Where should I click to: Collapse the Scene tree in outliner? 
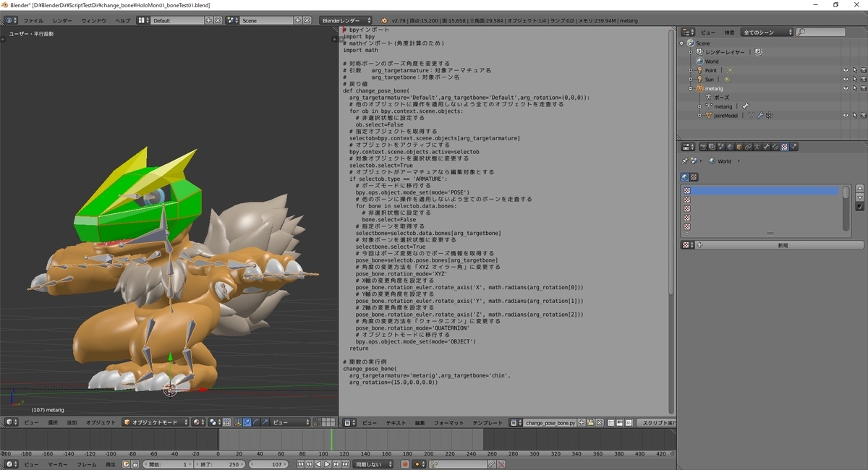(x=682, y=43)
